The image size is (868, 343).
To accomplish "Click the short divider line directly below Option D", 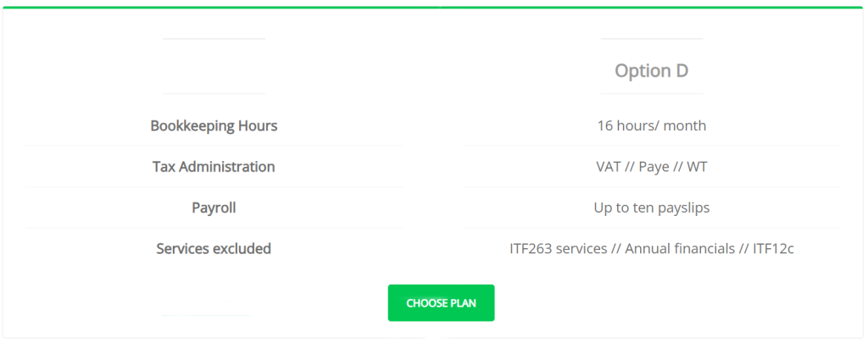I will coord(651,93).
